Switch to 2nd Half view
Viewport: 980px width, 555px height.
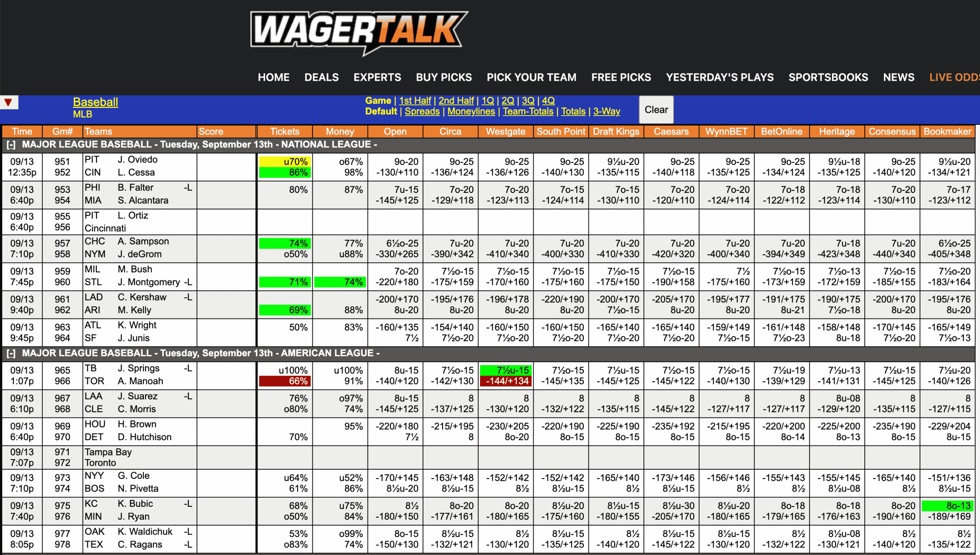(x=456, y=101)
